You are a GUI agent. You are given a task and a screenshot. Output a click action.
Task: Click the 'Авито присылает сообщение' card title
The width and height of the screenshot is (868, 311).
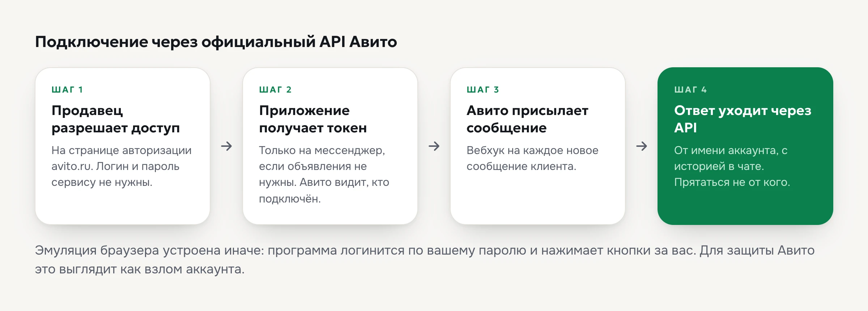tap(527, 119)
